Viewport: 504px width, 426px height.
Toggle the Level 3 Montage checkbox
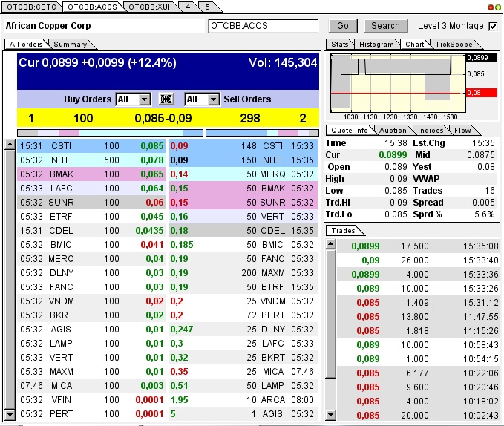click(x=493, y=26)
